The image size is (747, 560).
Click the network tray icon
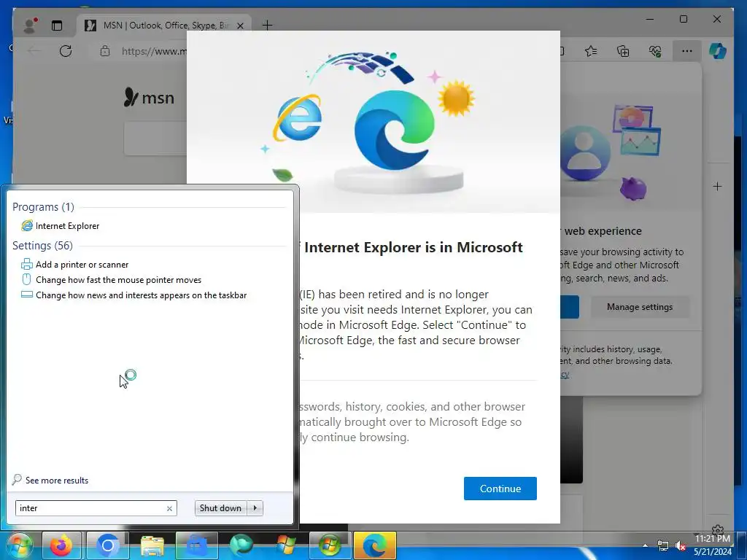(x=662, y=545)
